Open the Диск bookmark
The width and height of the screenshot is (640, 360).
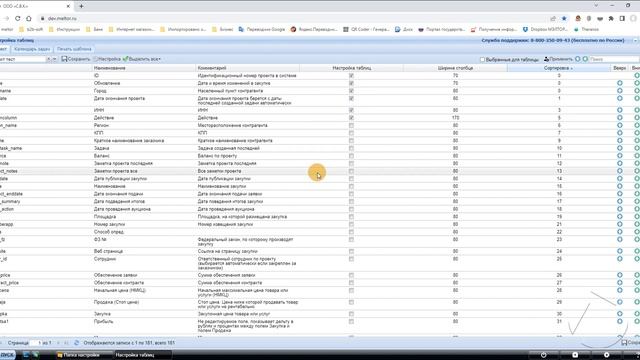(404, 29)
